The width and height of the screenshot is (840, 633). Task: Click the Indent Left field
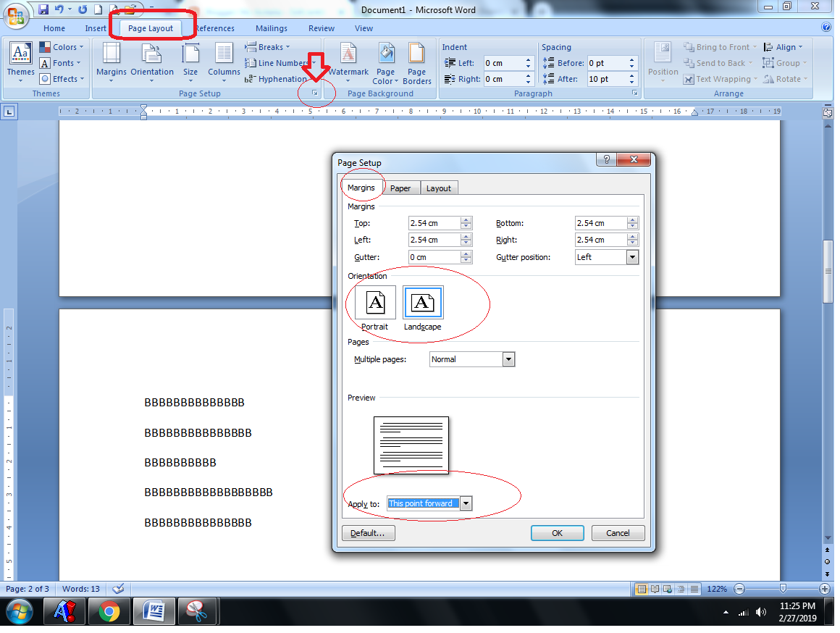coord(503,63)
